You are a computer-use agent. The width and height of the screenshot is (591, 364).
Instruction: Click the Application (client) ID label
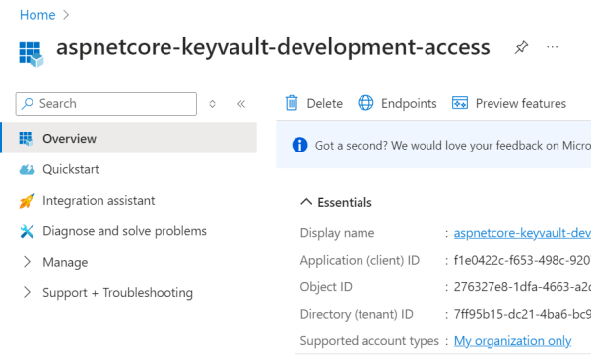pyautogui.click(x=360, y=260)
